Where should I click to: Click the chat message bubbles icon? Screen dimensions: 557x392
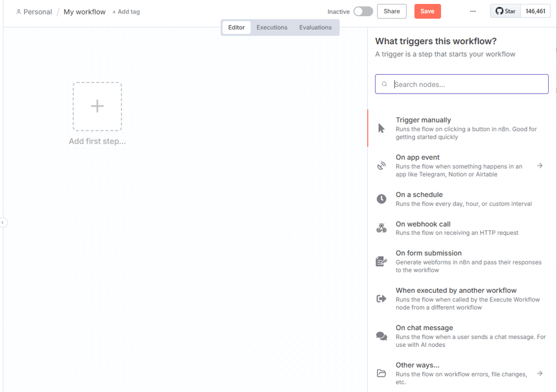click(381, 336)
